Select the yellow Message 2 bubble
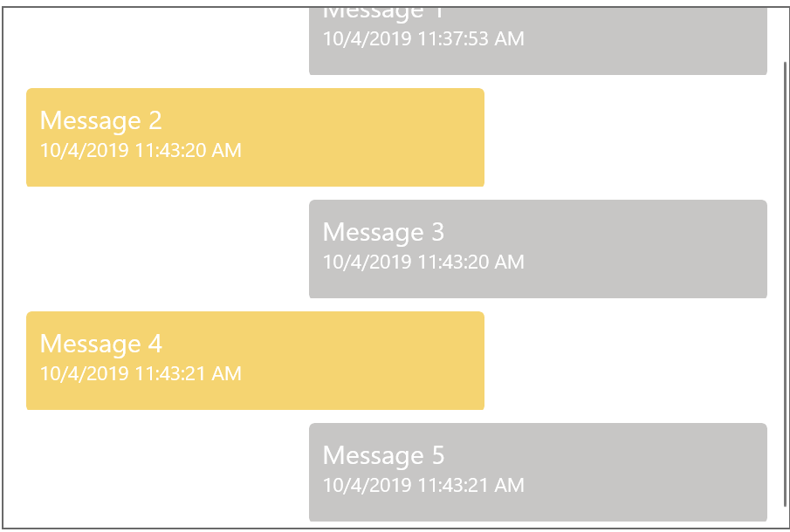 coord(255,138)
